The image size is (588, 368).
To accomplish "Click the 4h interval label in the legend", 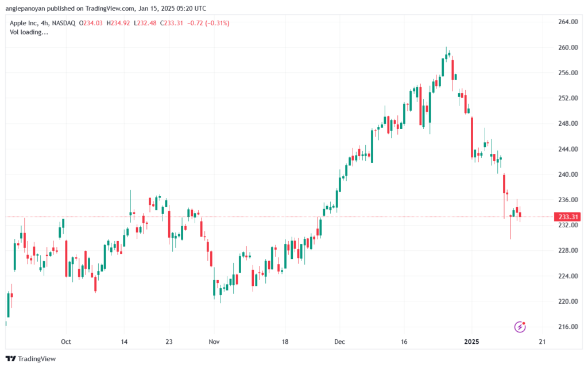I will tap(45, 23).
